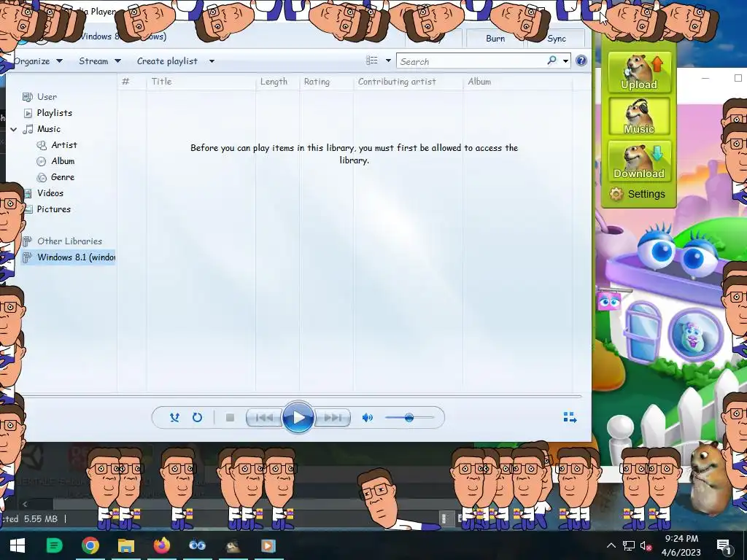The image size is (747, 560).
Task: Click the search magnifier icon
Action: (x=551, y=61)
